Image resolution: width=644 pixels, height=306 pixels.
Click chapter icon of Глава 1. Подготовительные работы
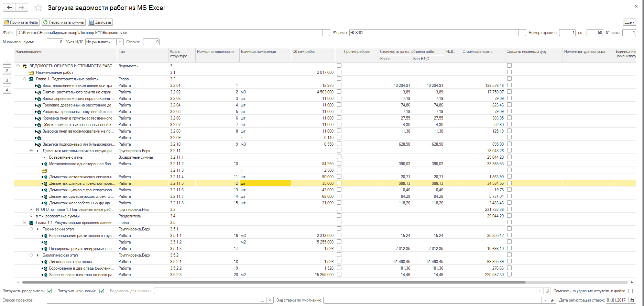31,79
